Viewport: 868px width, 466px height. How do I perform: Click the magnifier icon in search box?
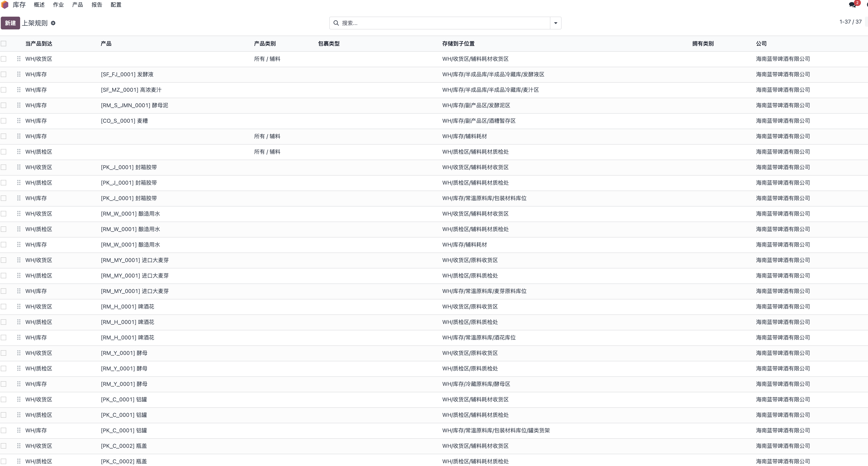336,23
